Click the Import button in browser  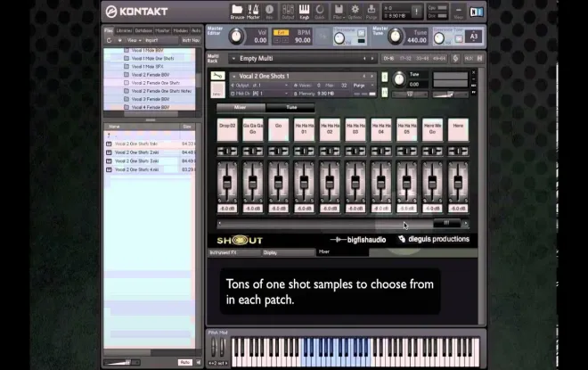point(151,40)
